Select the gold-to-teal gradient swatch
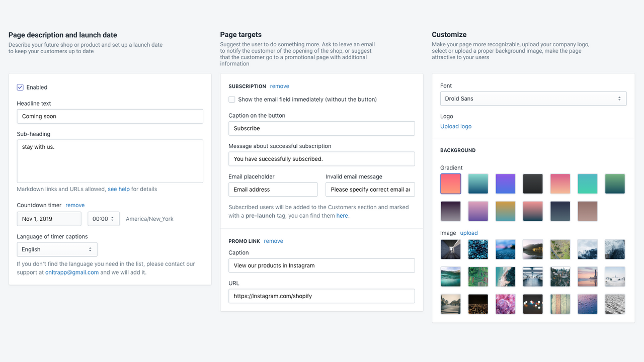The height and width of the screenshot is (362, 644). [x=506, y=211]
